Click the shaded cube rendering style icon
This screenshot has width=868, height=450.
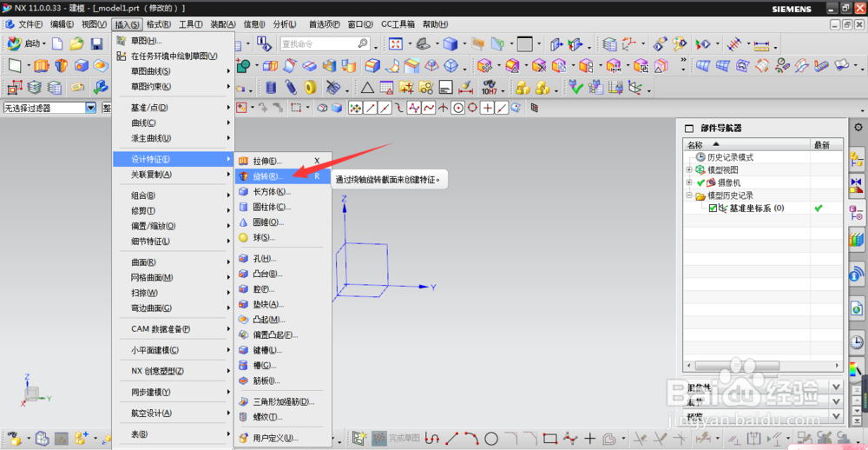[450, 43]
